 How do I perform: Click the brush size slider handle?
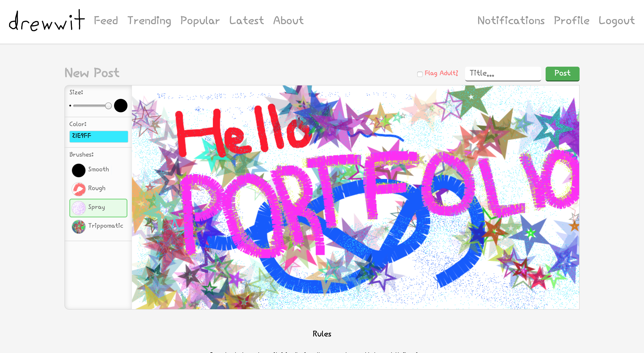[108, 106]
